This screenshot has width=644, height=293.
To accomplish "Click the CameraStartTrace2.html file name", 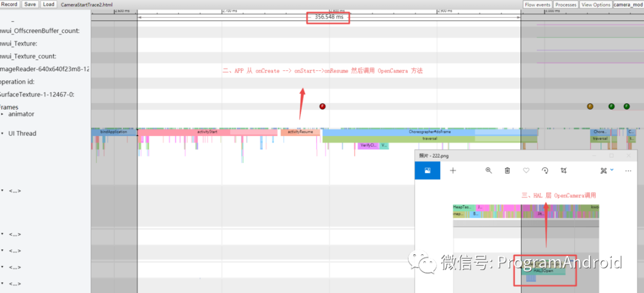I will [86, 5].
